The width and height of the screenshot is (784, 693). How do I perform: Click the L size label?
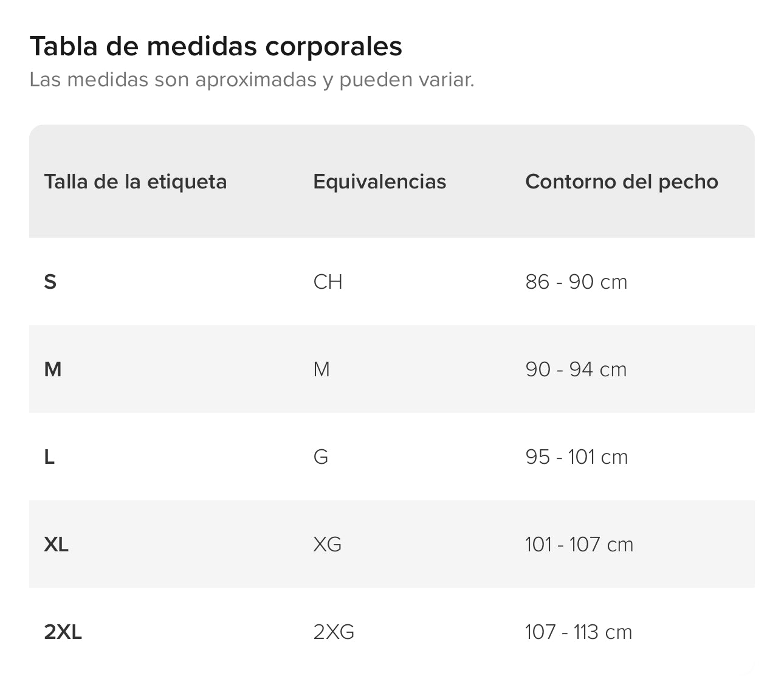pyautogui.click(x=49, y=457)
